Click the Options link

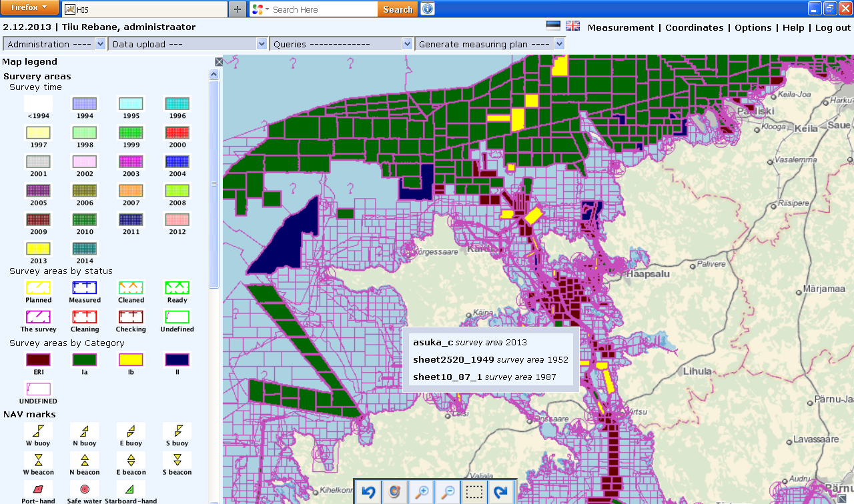tap(753, 27)
